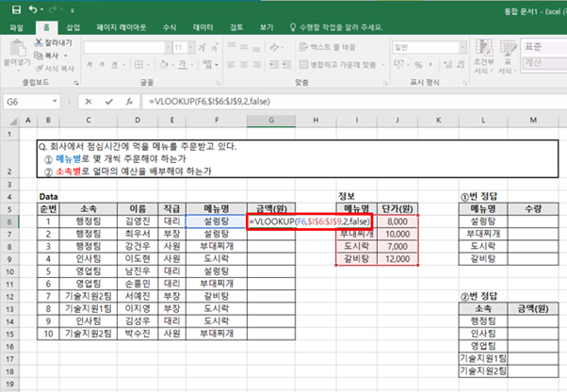Open Conditional Formatting (조건부 서식) menu

pyautogui.click(x=483, y=57)
